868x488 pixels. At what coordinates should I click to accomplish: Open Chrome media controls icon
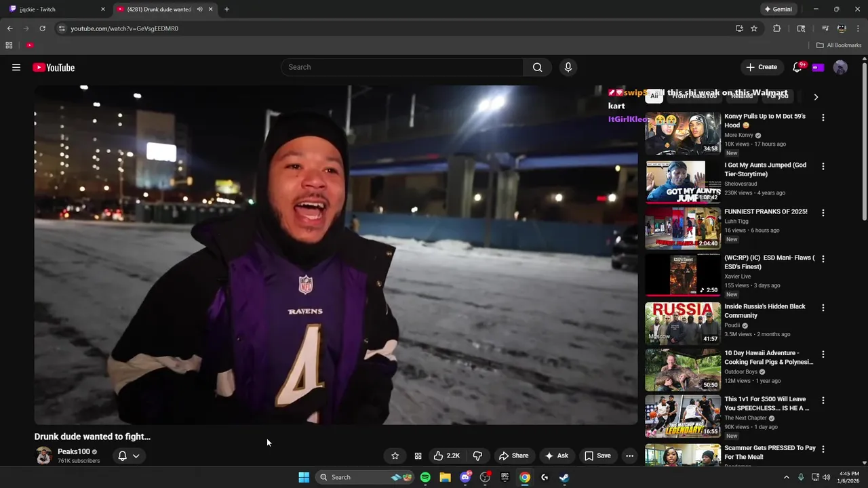click(x=825, y=28)
